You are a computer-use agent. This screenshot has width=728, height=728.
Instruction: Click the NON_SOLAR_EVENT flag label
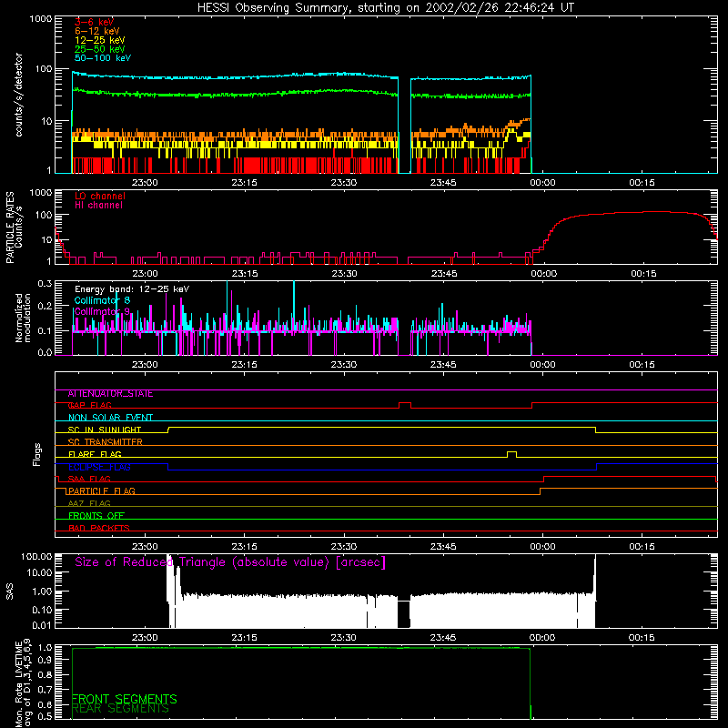(x=110, y=418)
